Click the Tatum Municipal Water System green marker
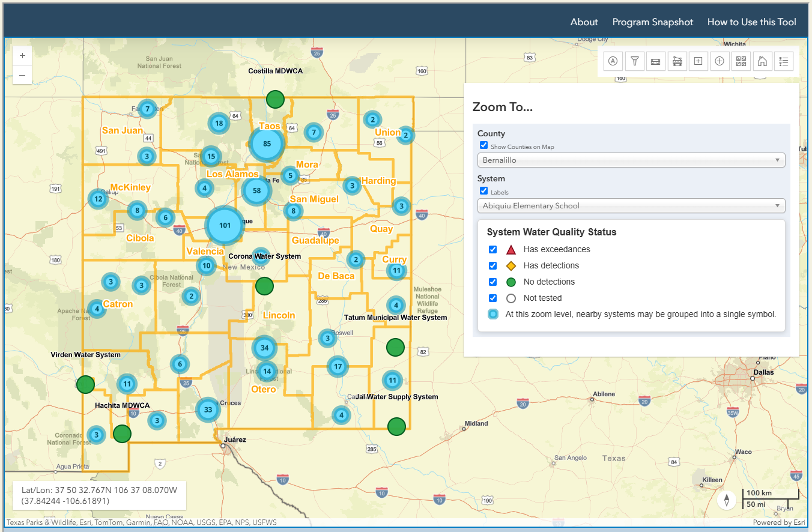 pyautogui.click(x=395, y=347)
